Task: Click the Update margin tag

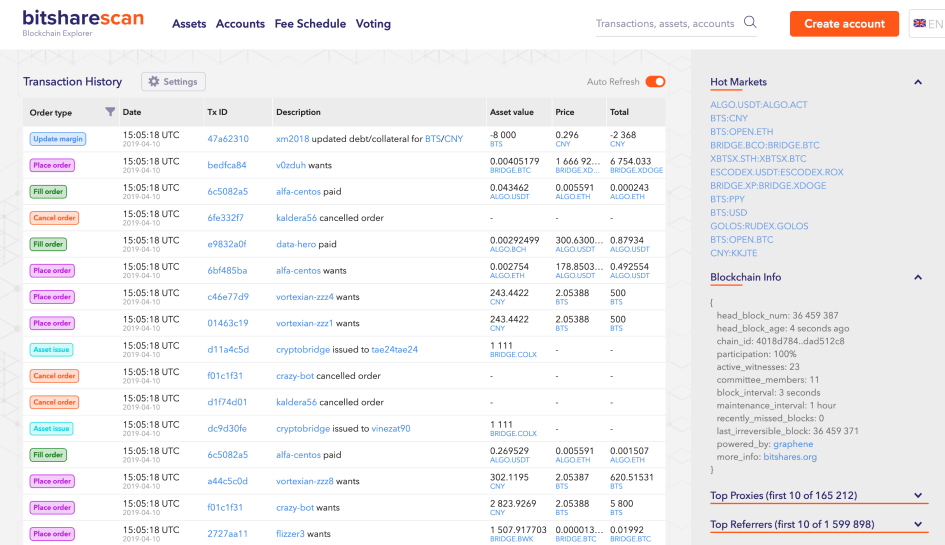Action: (x=58, y=139)
